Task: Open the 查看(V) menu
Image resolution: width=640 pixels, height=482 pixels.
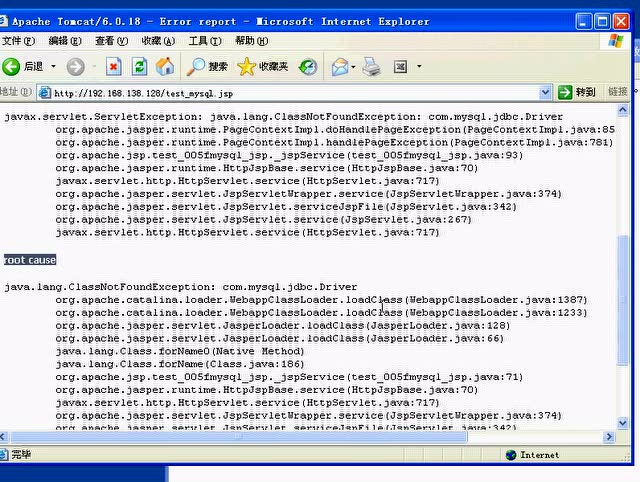Action: 111,41
